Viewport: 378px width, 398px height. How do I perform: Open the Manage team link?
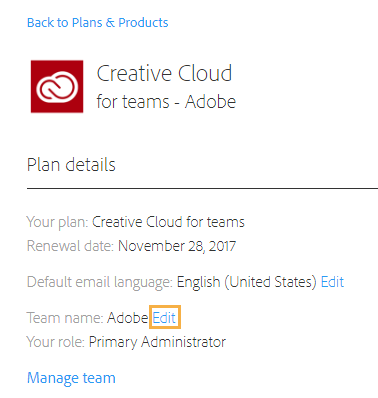[71, 378]
